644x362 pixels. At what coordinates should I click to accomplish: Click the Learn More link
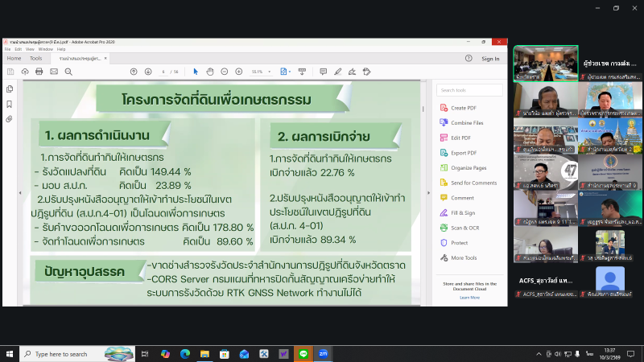469,298
